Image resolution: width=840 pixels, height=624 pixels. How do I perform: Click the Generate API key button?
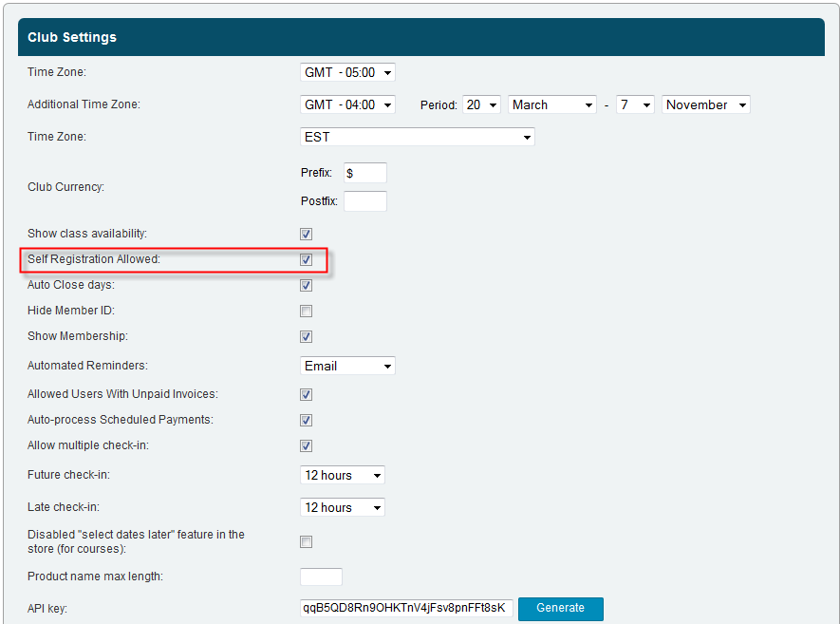point(560,608)
